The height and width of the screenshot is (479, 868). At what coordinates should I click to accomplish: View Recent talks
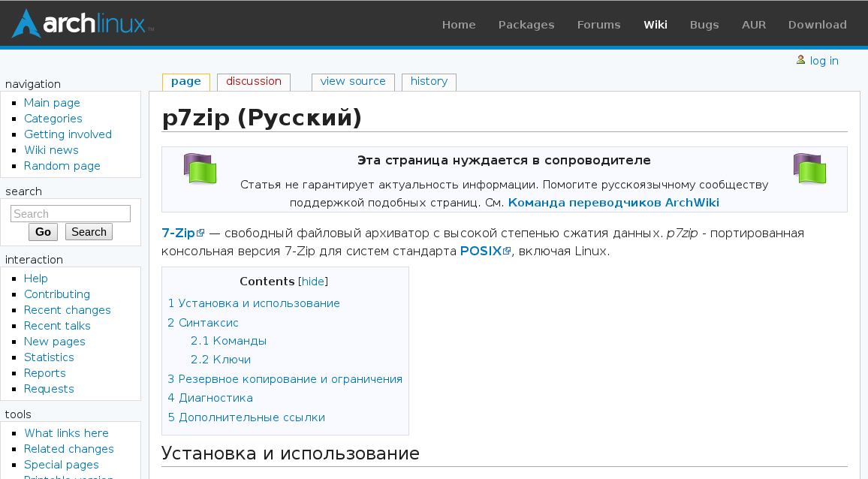[x=57, y=326]
